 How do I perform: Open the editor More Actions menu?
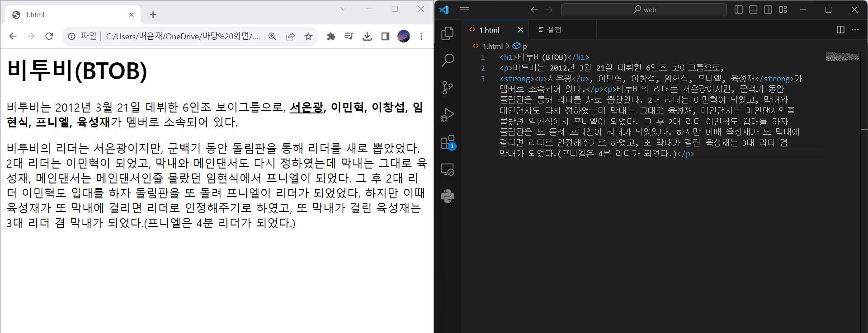click(x=855, y=29)
